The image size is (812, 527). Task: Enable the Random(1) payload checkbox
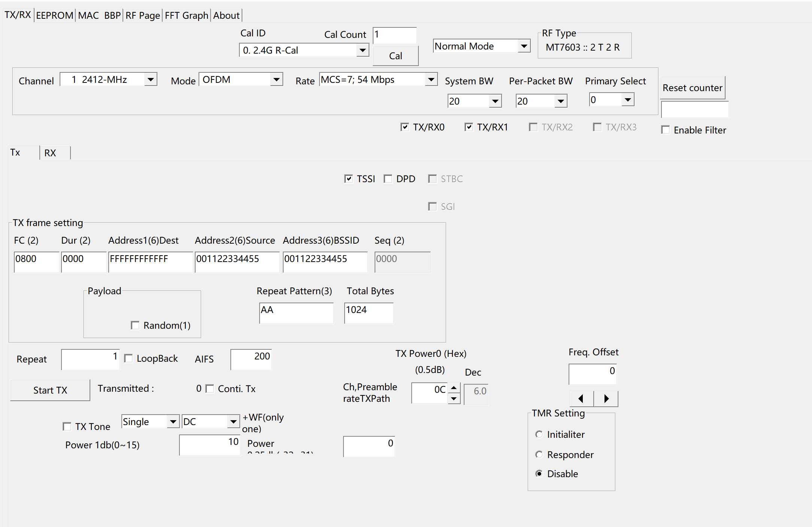coord(135,325)
